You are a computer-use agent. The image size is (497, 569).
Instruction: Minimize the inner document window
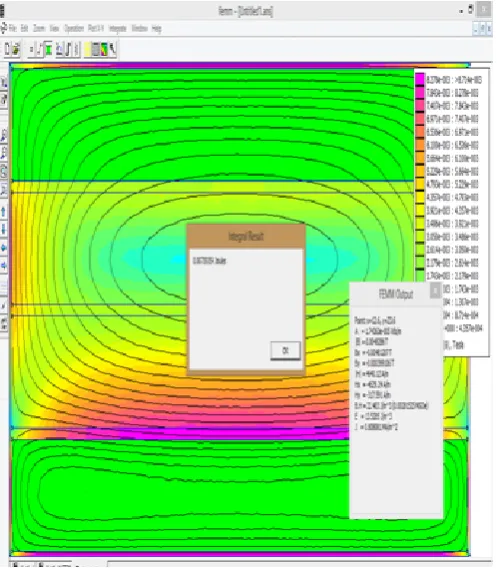pos(476,29)
